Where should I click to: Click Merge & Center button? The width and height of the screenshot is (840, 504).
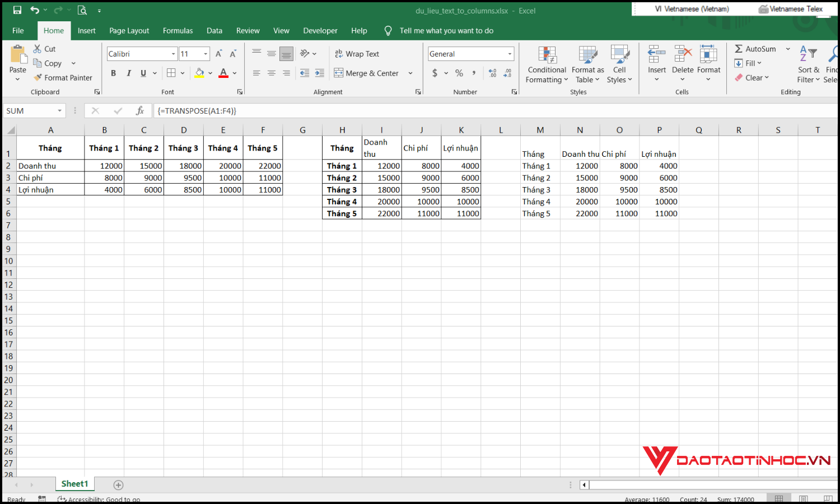[367, 73]
